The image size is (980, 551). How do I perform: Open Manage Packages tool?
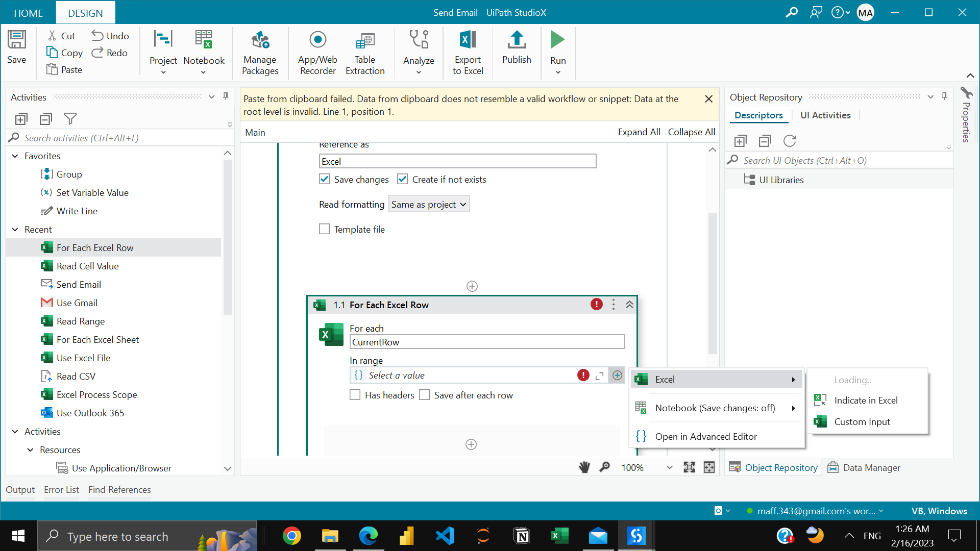[x=260, y=53]
